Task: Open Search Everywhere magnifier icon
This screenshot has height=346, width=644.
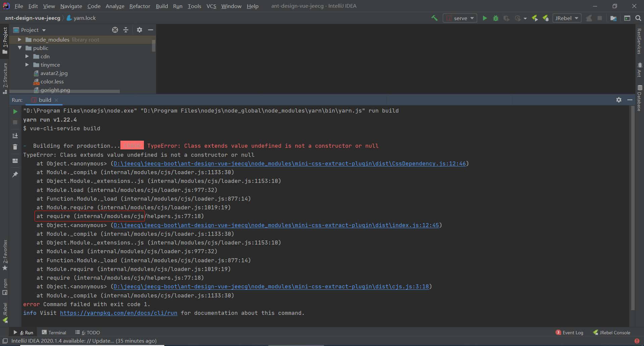Action: pos(638,18)
